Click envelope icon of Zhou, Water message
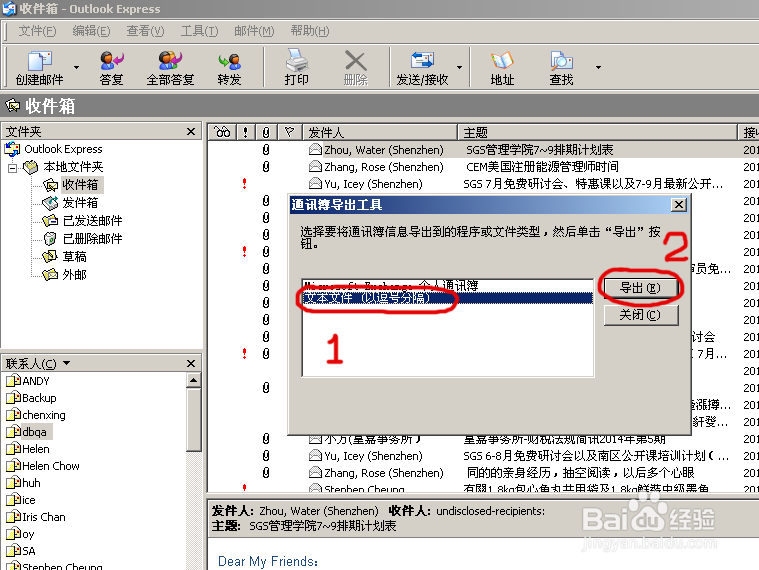 (x=315, y=150)
